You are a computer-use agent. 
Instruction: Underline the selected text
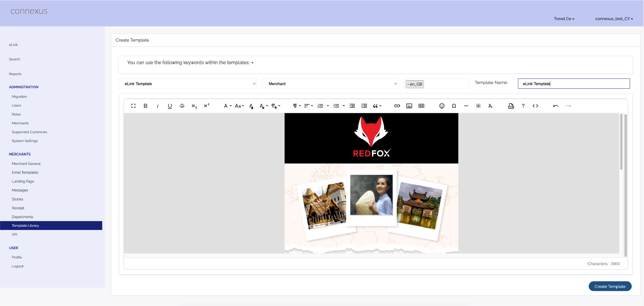coord(170,106)
